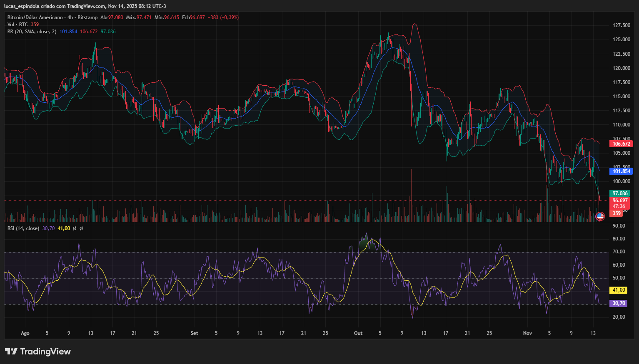Viewport: 639px width, 364px height.
Task: Click the Ago label on time axis
Action: coord(25,333)
